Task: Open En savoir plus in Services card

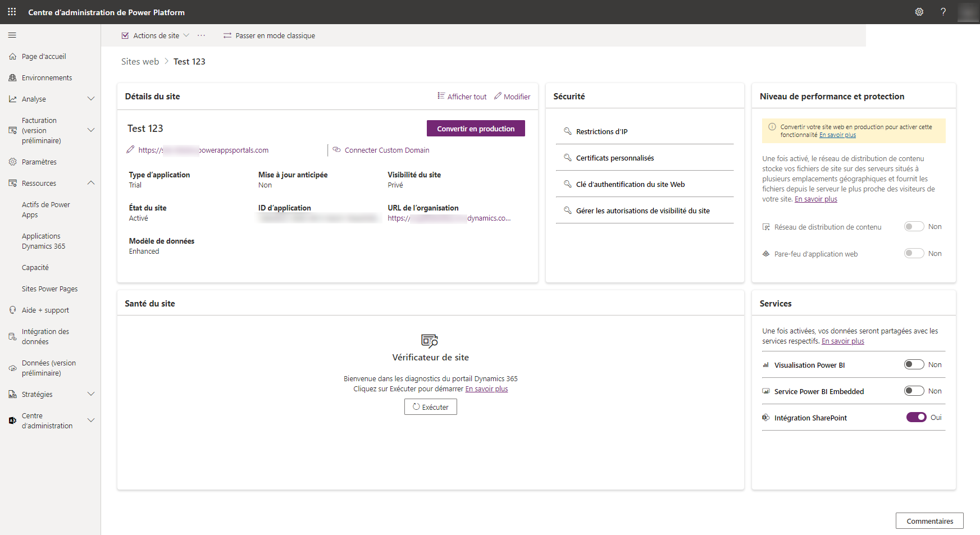Action: tap(843, 341)
